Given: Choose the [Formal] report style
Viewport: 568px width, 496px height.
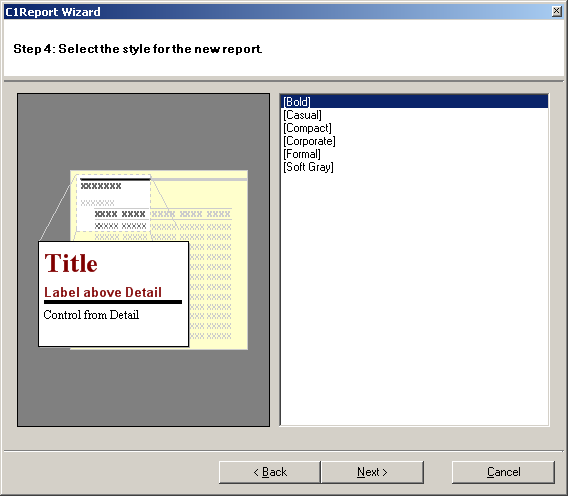Looking at the screenshot, I should click(x=302, y=154).
